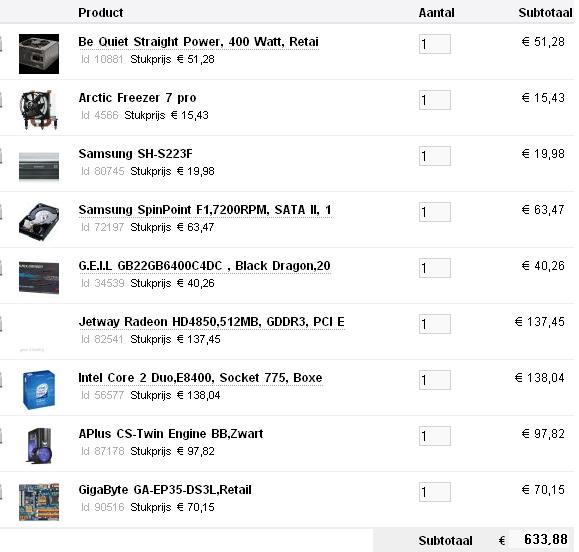Open the Arctic Freezer 7 pro link
Image resolution: width=579 pixels, height=552 pixels.
point(137,98)
